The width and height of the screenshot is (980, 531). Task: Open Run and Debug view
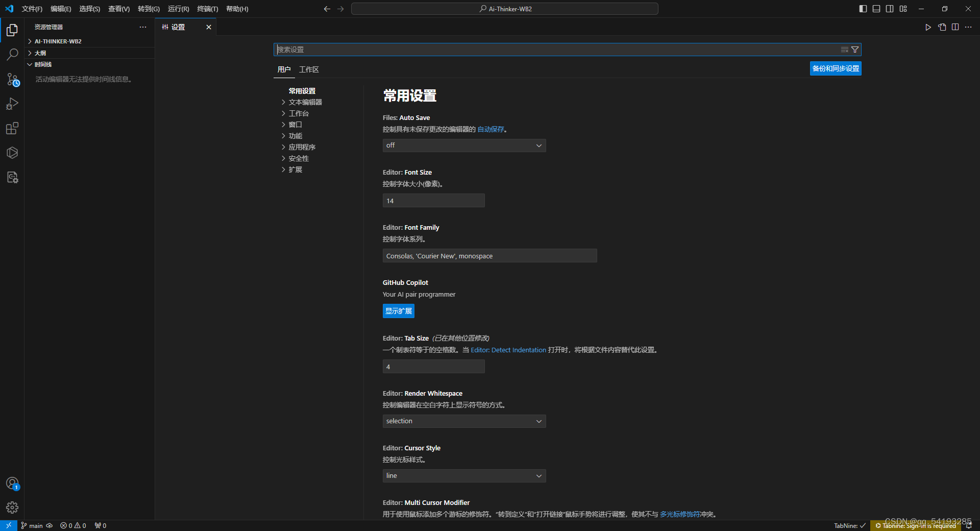pos(12,104)
